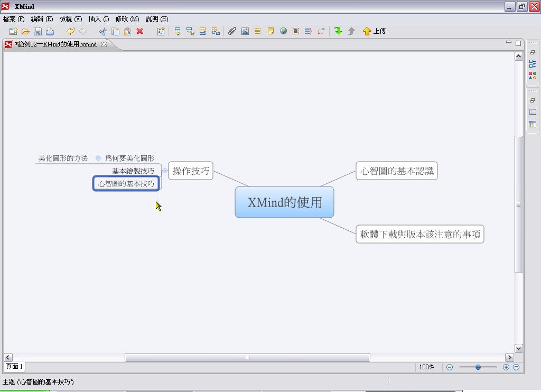Open the Outline view side icon
The height and width of the screenshot is (392, 541).
(x=533, y=63)
